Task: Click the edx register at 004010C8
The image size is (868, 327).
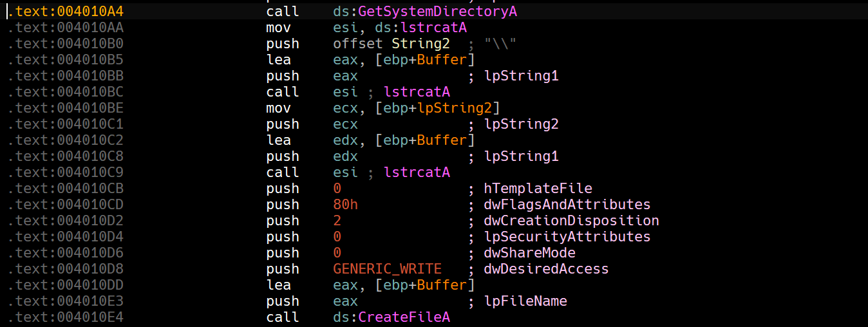Action: pos(345,156)
